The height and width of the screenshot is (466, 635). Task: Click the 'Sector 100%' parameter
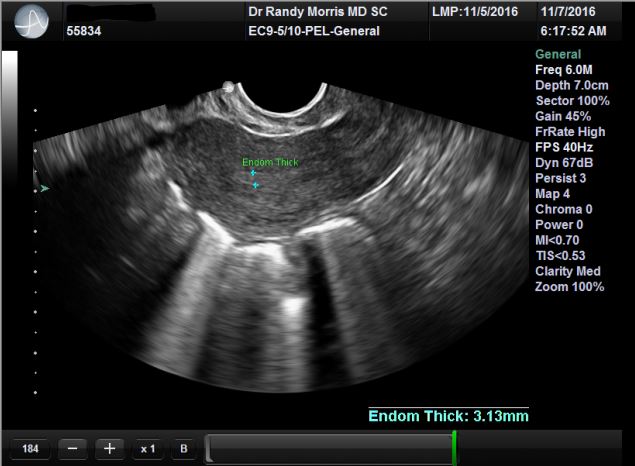573,101
